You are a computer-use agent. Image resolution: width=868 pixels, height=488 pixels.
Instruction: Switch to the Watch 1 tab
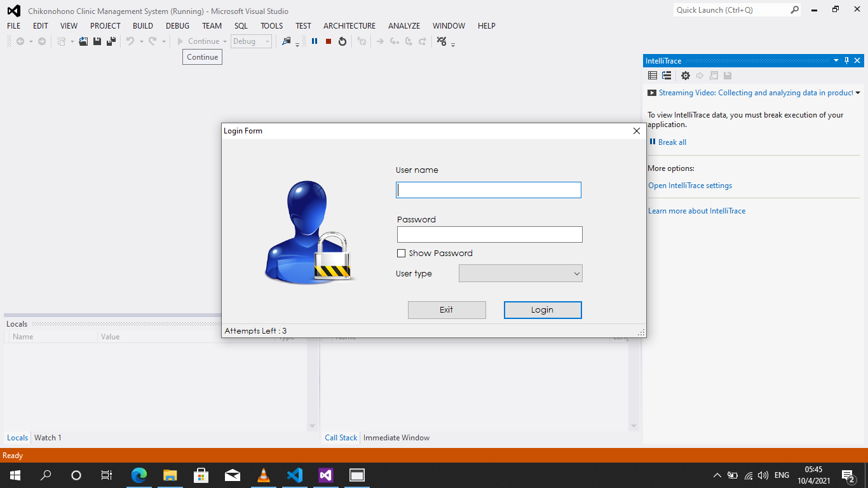[48, 438]
